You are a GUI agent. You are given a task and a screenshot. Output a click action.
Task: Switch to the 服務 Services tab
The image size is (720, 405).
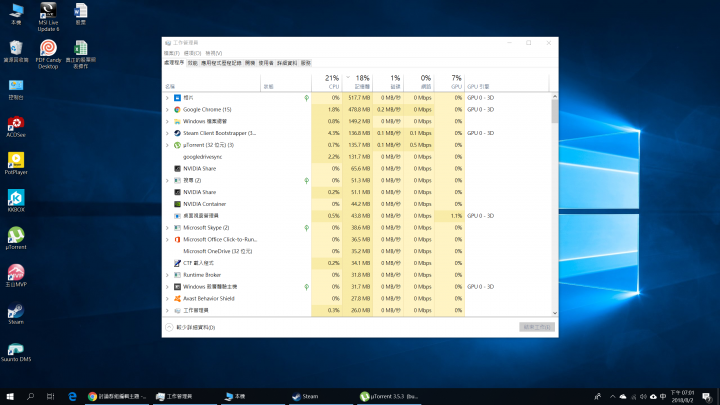pyautogui.click(x=306, y=63)
